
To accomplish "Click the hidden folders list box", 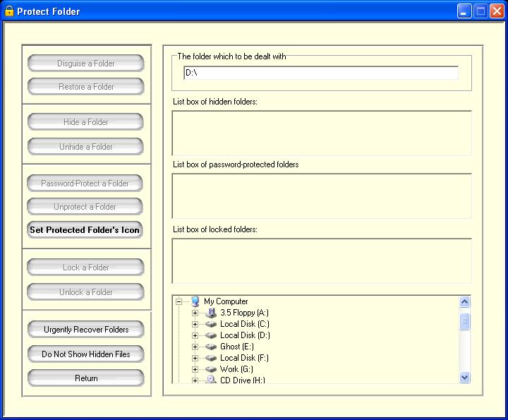I will click(322, 133).
